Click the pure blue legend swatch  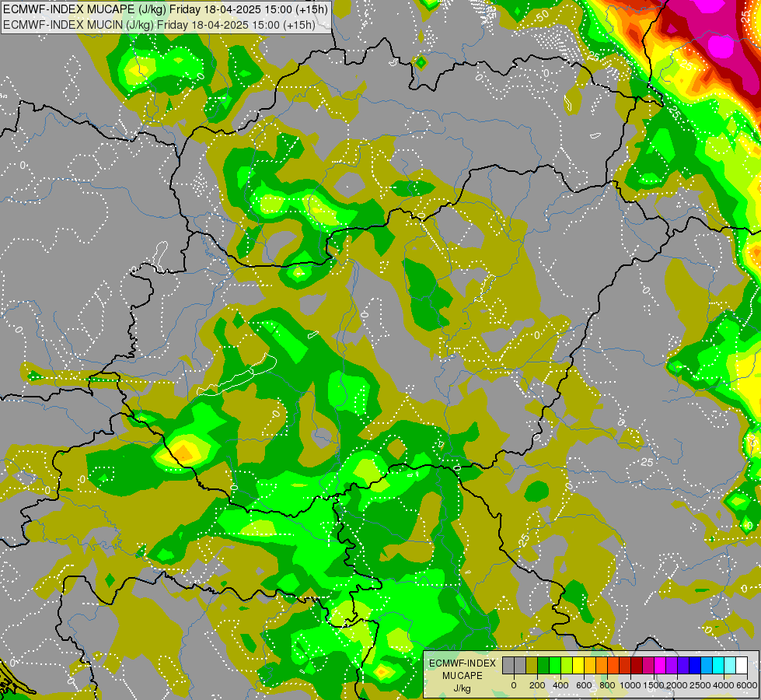click(695, 666)
